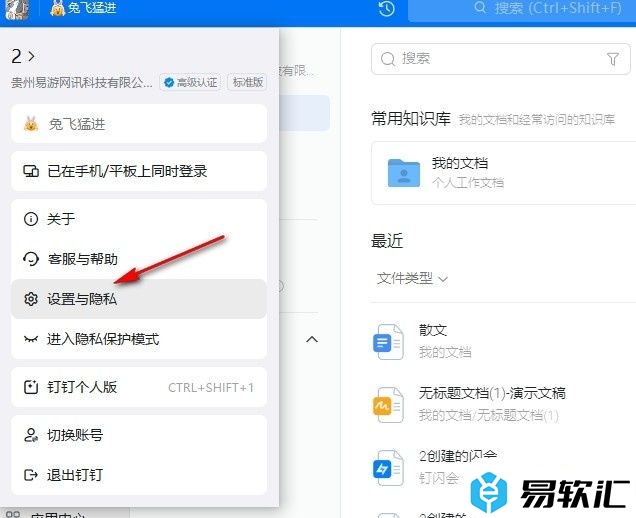Click the orange presentation icon for 无标题文档(1)
The image size is (636, 518).
(388, 405)
